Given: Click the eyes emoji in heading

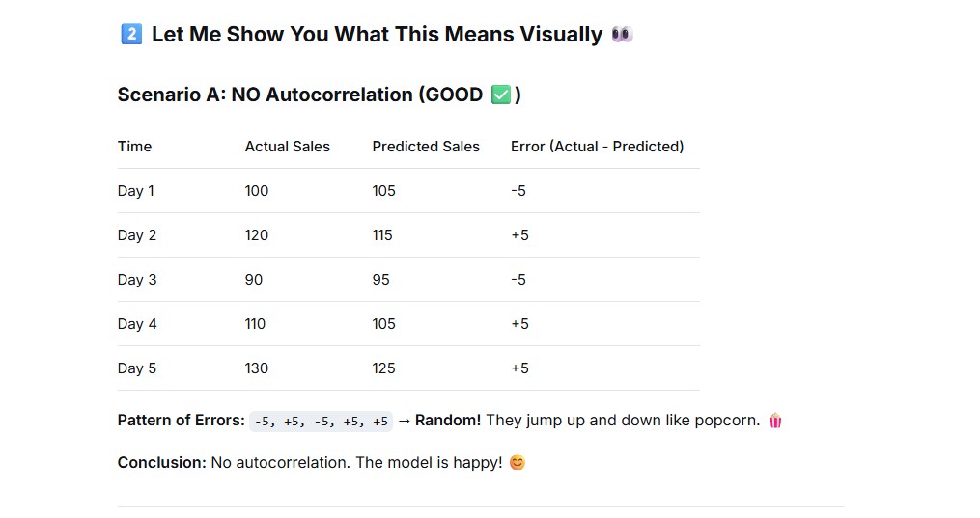Looking at the screenshot, I should (x=622, y=34).
